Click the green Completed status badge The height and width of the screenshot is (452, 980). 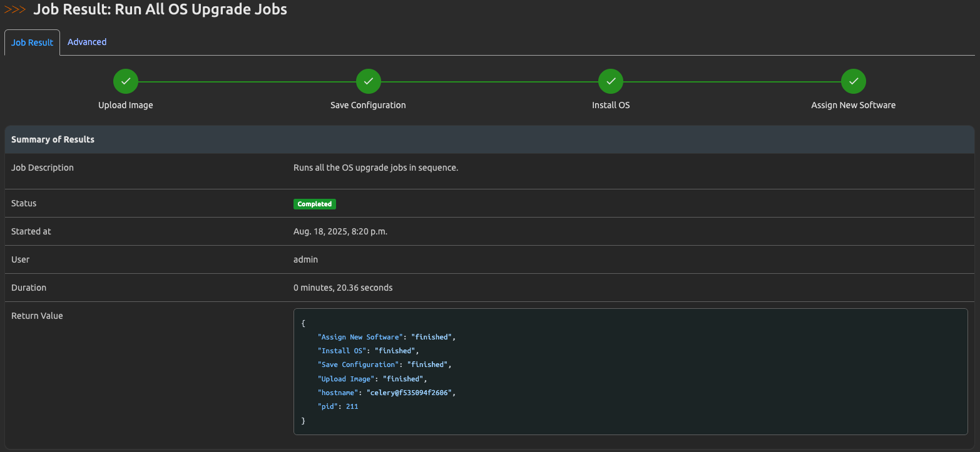[x=314, y=204]
